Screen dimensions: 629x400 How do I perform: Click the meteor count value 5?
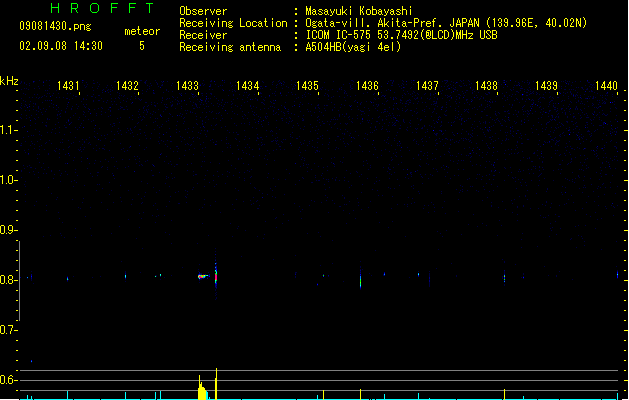[142, 46]
